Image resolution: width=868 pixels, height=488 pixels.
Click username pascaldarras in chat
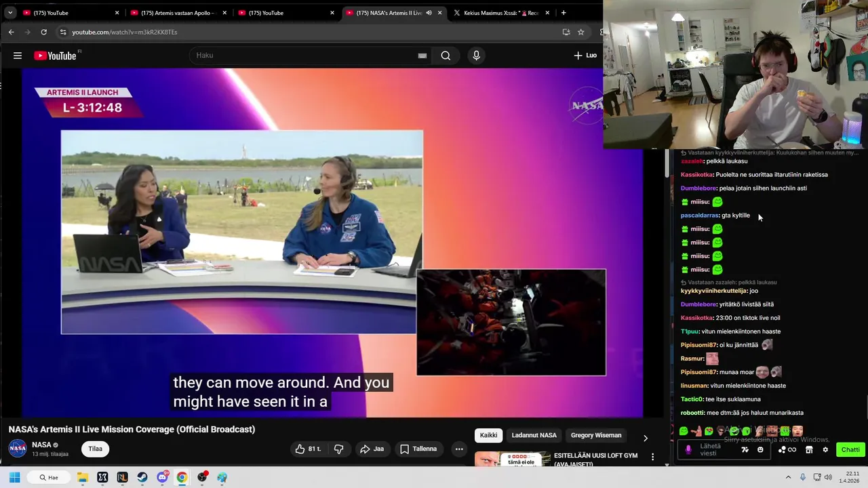pos(699,216)
